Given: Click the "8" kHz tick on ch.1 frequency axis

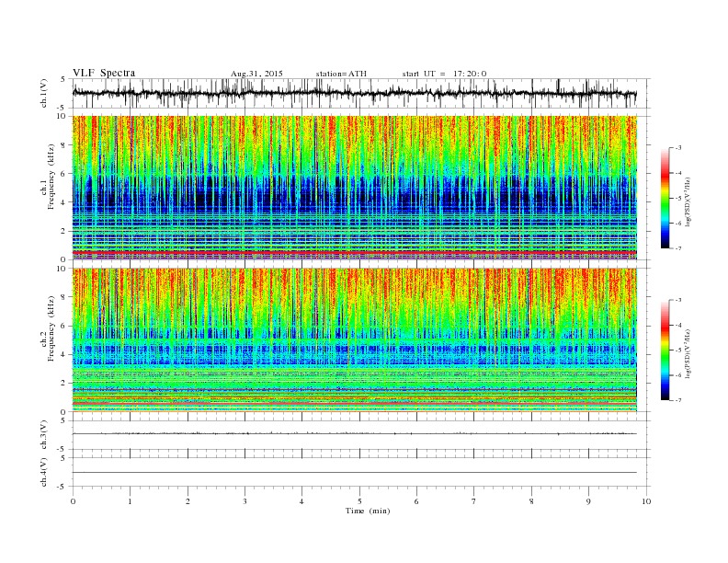Looking at the screenshot, I should 63,145.
